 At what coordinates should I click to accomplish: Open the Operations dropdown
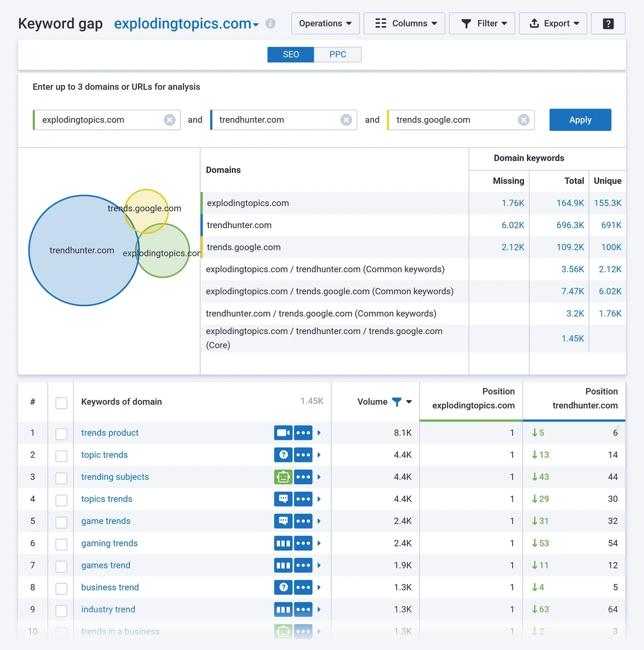coord(325,24)
